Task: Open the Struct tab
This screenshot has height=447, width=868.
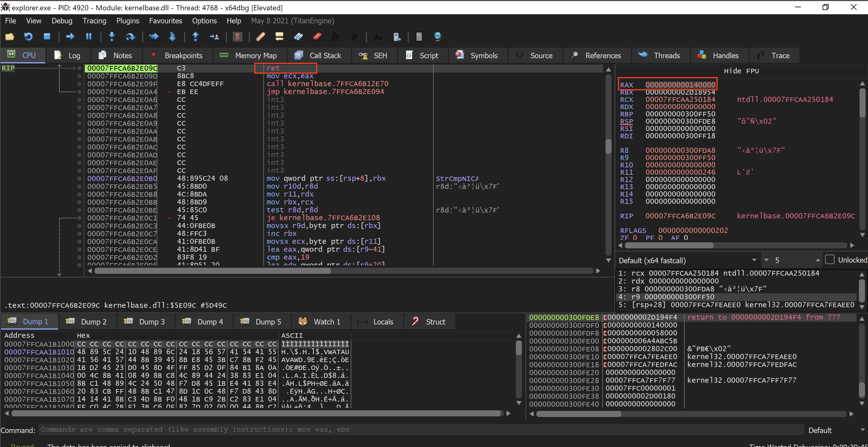Action: click(x=429, y=322)
